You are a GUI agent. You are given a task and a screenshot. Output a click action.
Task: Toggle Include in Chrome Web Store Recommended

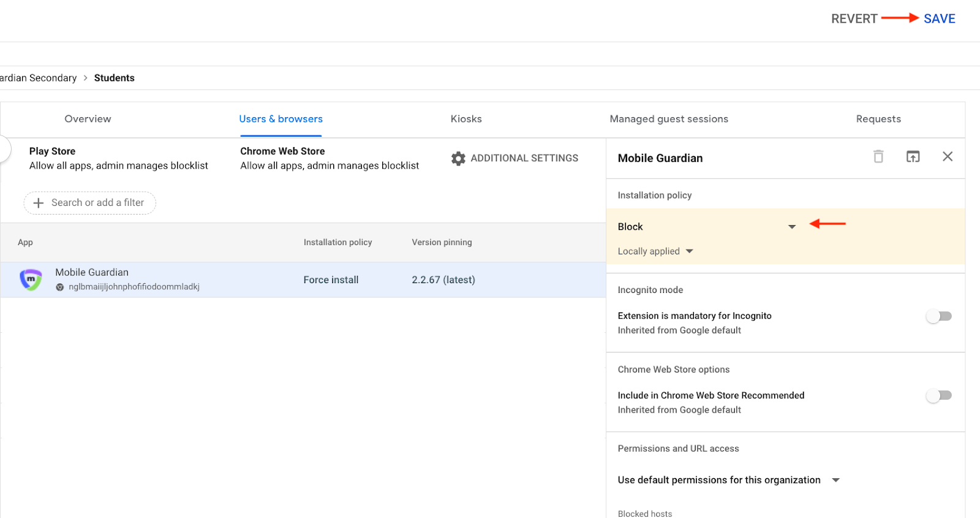tap(939, 395)
